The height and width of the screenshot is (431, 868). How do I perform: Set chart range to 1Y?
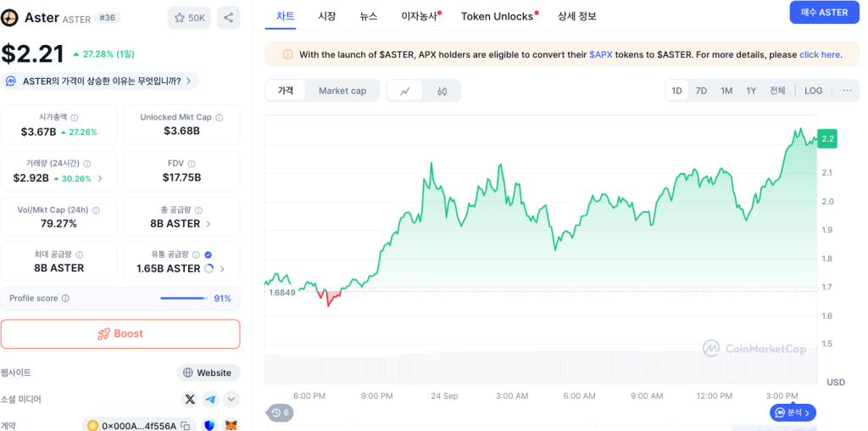751,91
